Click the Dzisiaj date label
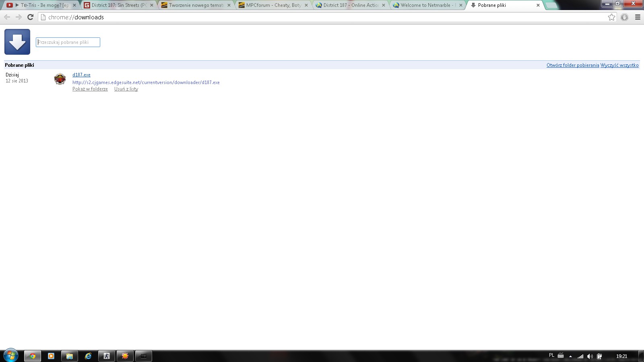The height and width of the screenshot is (362, 644). [x=12, y=75]
